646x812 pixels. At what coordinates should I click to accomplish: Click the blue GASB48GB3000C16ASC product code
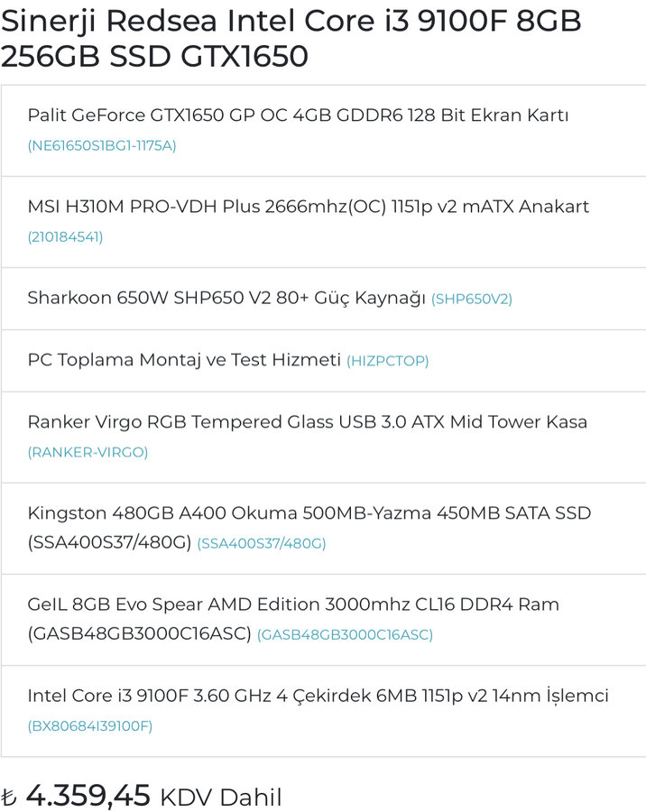(x=345, y=634)
